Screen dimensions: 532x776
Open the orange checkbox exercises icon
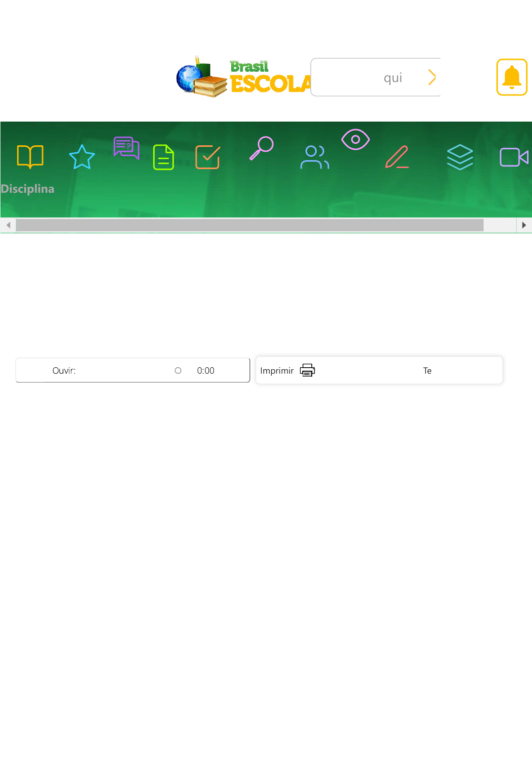pyautogui.click(x=207, y=157)
